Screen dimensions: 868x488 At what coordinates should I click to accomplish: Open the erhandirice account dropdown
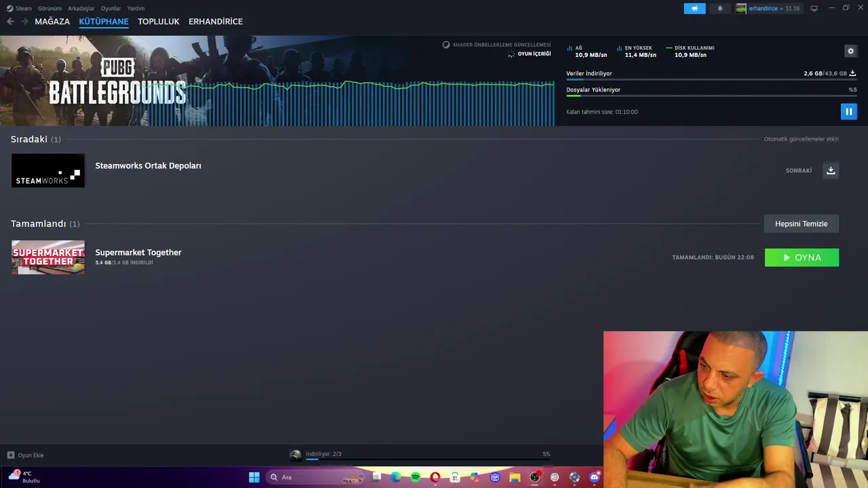[x=768, y=8]
